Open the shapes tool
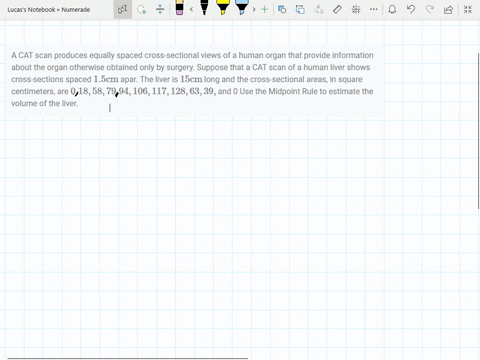This screenshot has height=360, width=480. click(282, 9)
